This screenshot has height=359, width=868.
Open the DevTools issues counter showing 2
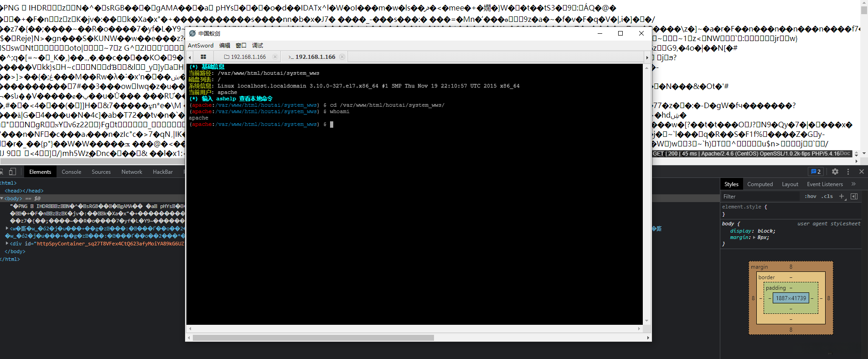tap(816, 172)
